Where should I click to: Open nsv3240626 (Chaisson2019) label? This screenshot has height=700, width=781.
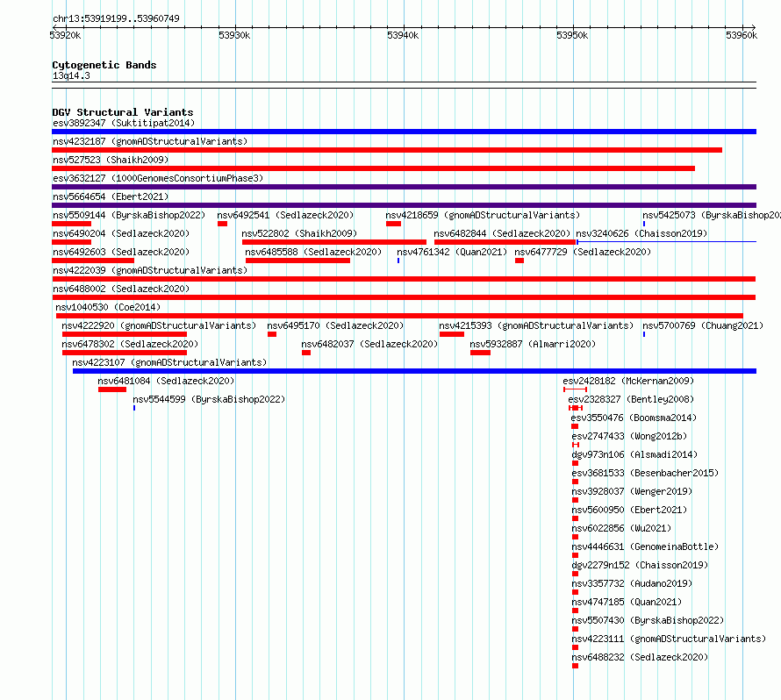coord(641,233)
